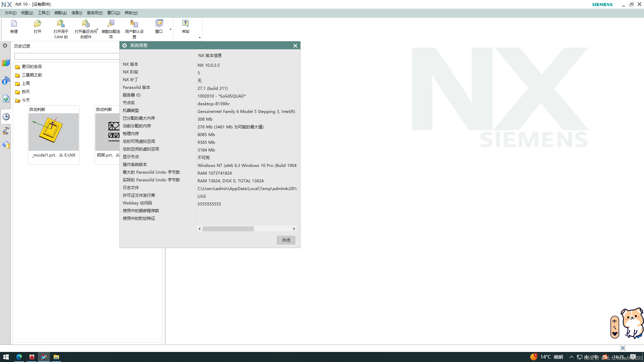Open the info broadcast resource tab

tap(6, 80)
